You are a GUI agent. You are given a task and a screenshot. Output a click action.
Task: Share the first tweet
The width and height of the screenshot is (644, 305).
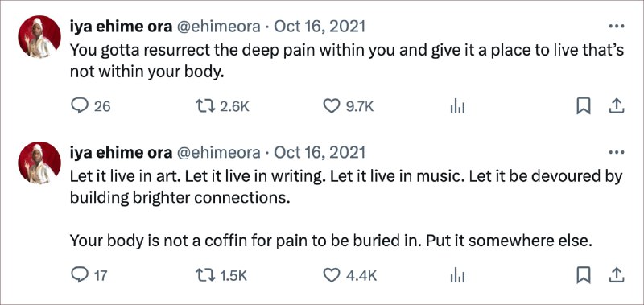616,107
